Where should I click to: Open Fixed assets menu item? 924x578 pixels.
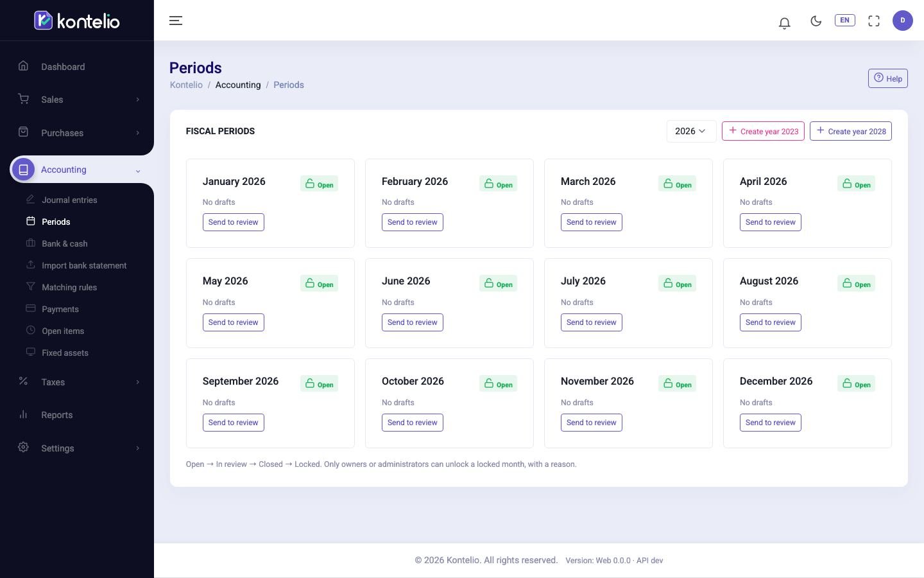point(65,353)
